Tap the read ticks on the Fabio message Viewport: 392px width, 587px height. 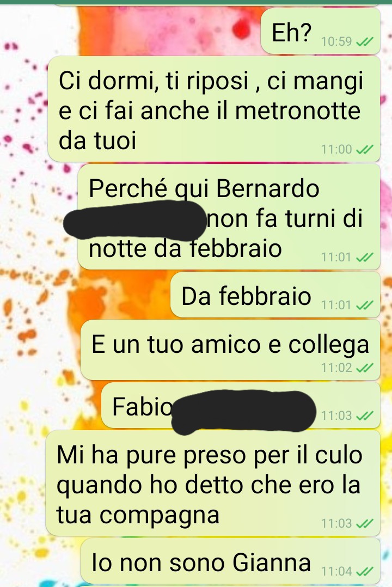coord(364,415)
